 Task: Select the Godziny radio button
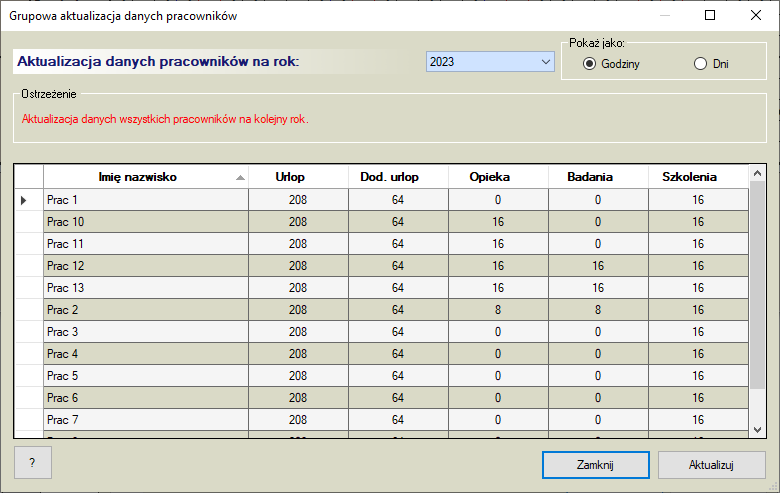589,64
